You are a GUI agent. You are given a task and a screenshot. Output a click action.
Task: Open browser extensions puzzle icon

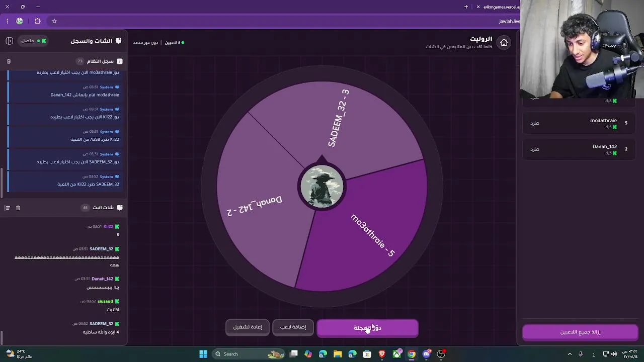38,21
